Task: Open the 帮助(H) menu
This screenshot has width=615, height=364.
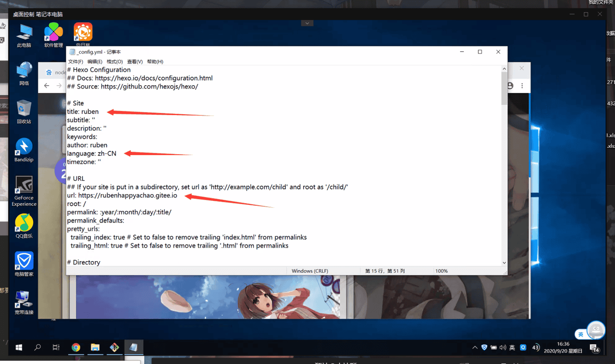Action: click(155, 62)
